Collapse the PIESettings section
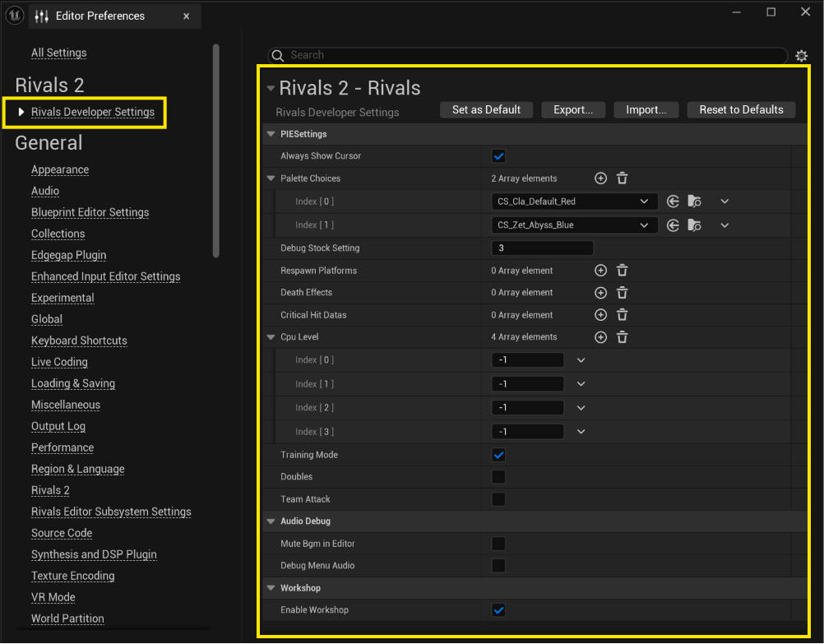824x644 pixels. click(x=271, y=134)
